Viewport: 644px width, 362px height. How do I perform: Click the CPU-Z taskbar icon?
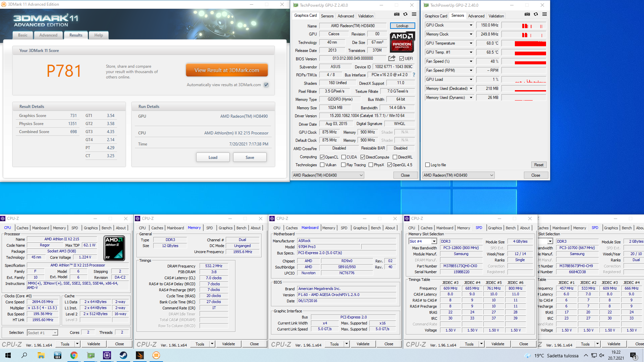pyautogui.click(x=107, y=355)
